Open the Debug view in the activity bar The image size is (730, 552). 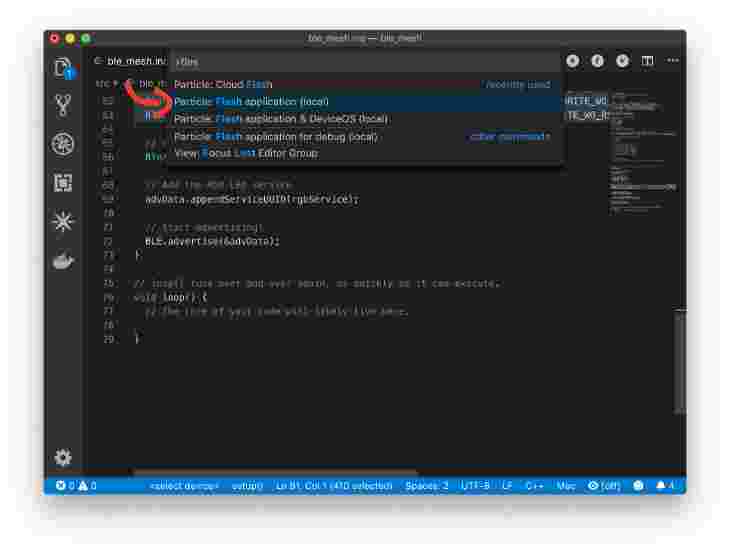[x=63, y=144]
